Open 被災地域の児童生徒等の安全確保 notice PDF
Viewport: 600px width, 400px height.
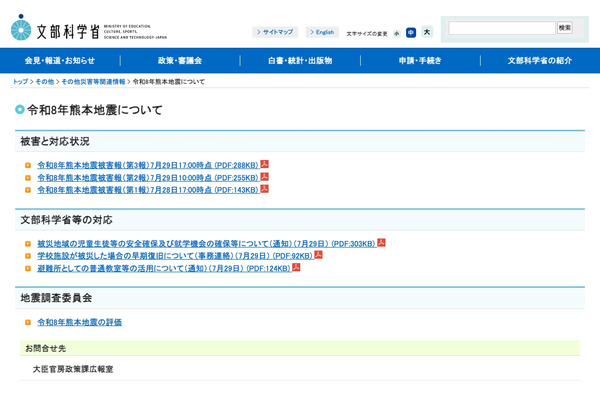pyautogui.click(x=207, y=244)
